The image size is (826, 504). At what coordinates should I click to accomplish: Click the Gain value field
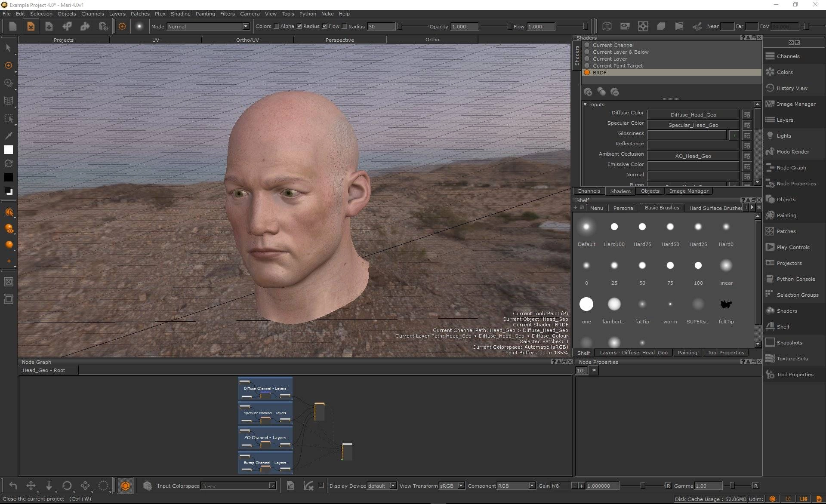602,486
